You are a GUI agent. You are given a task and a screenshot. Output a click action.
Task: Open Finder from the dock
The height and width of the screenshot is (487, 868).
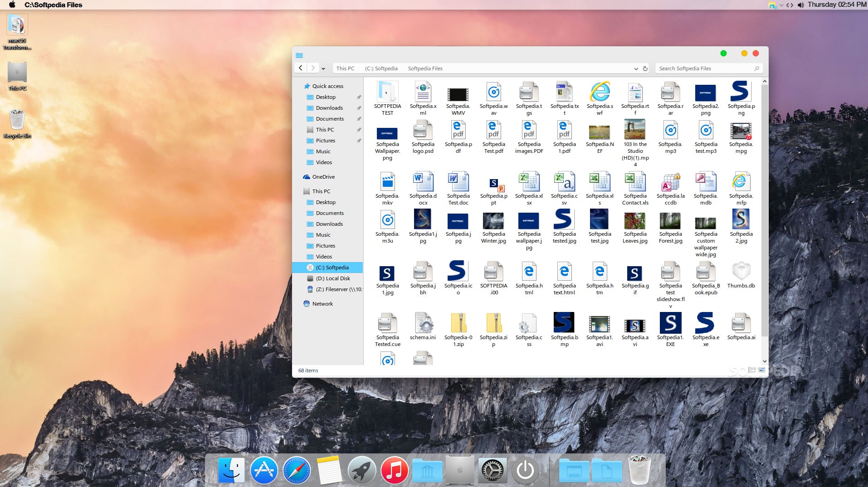point(231,470)
